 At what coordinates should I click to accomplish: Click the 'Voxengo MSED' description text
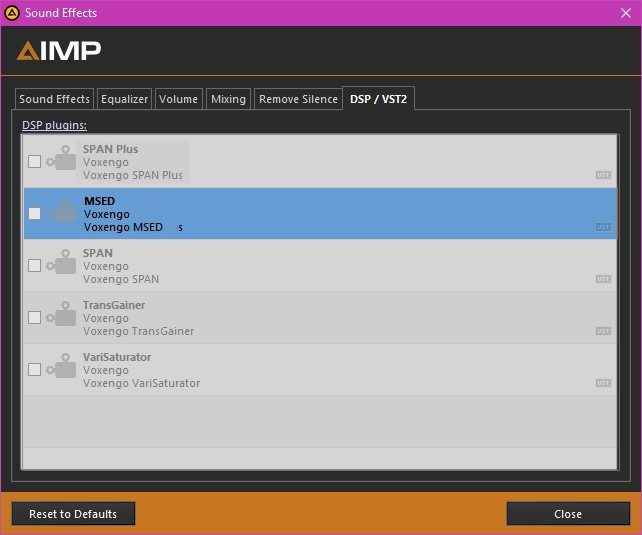123,227
